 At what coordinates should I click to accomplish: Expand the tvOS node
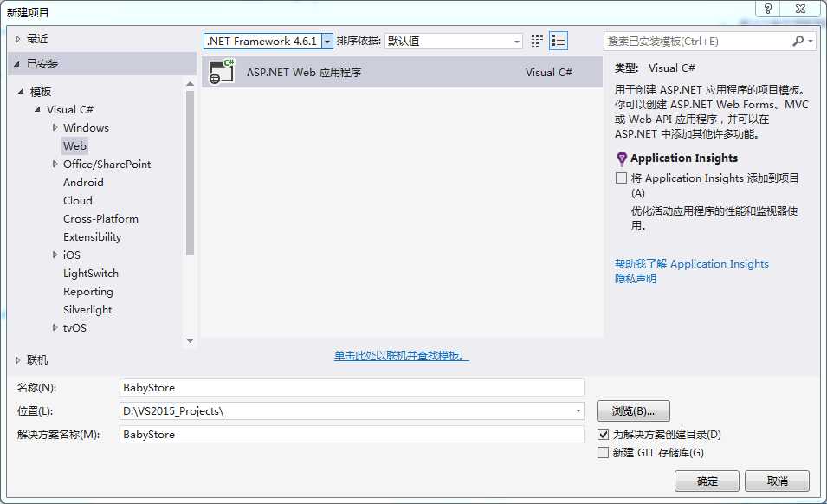(x=55, y=327)
